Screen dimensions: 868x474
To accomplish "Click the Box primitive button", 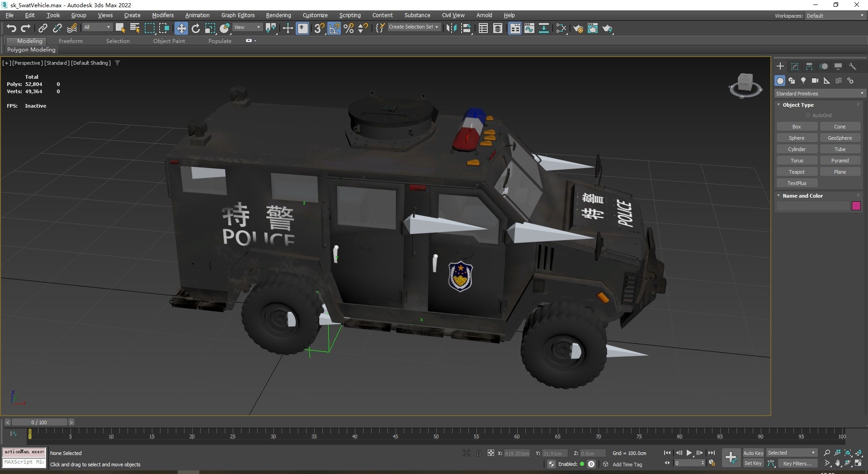I will (797, 127).
